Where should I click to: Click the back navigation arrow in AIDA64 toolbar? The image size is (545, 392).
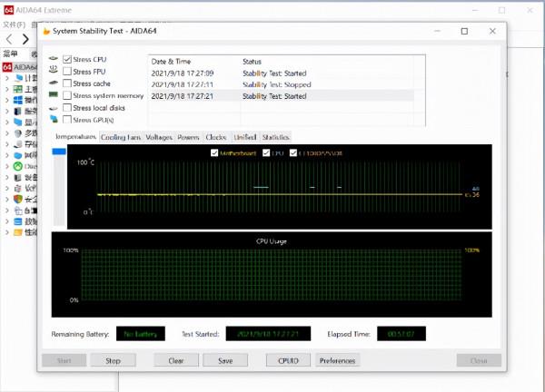point(9,40)
